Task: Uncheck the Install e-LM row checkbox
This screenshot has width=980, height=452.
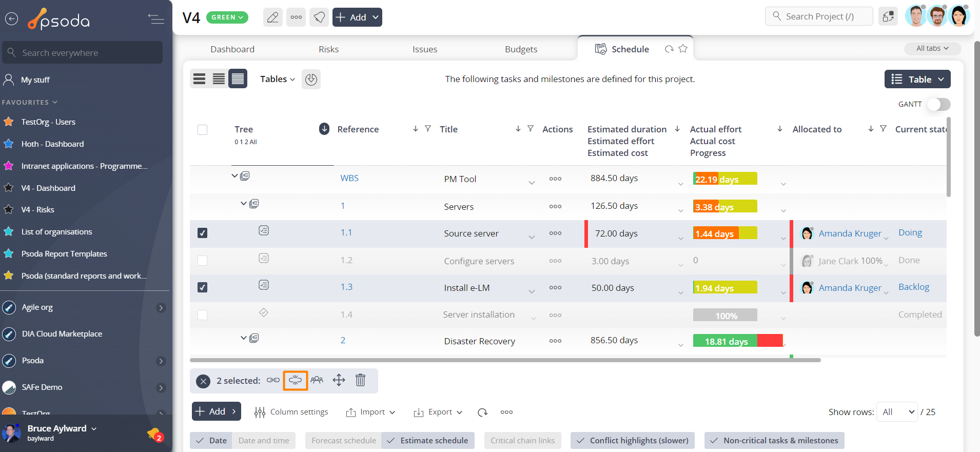Action: pos(203,287)
